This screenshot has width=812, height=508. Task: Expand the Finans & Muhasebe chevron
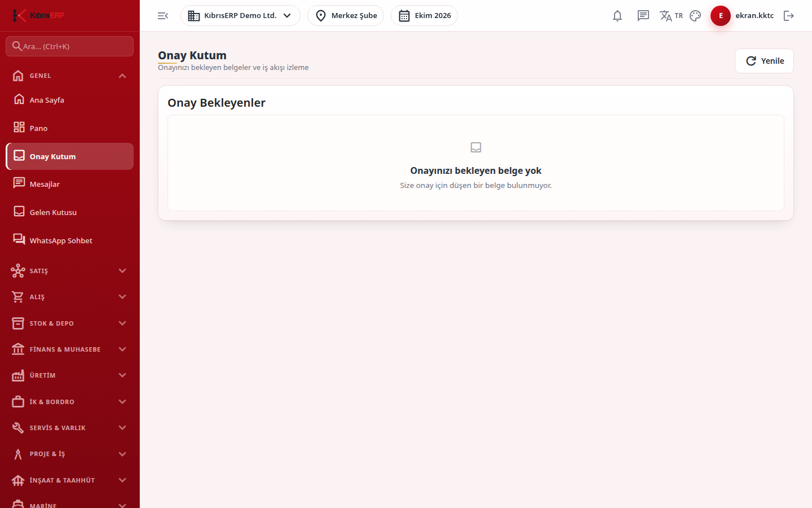coord(122,349)
